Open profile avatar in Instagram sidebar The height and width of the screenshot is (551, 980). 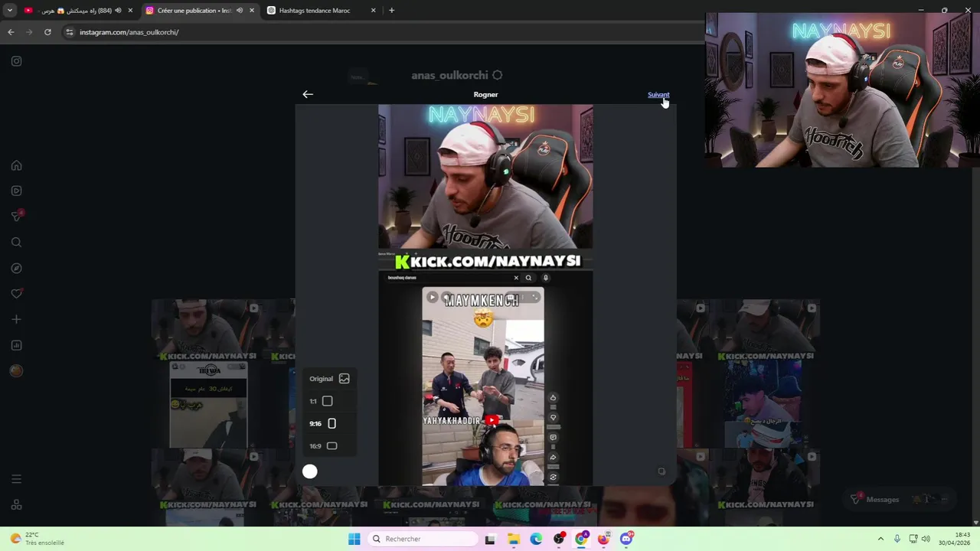coord(16,370)
